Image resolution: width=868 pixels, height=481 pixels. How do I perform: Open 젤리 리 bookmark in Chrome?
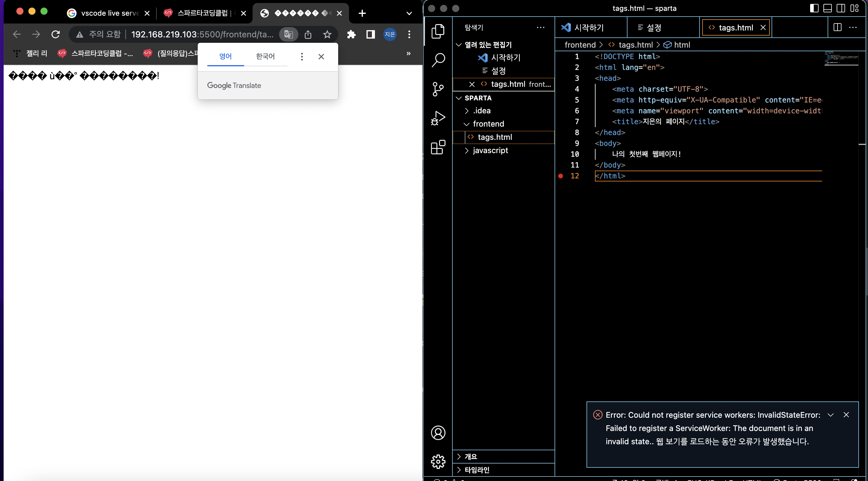pos(31,53)
